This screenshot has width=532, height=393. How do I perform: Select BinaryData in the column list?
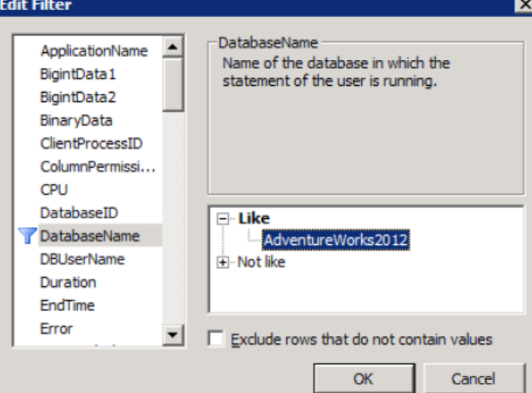click(x=76, y=120)
